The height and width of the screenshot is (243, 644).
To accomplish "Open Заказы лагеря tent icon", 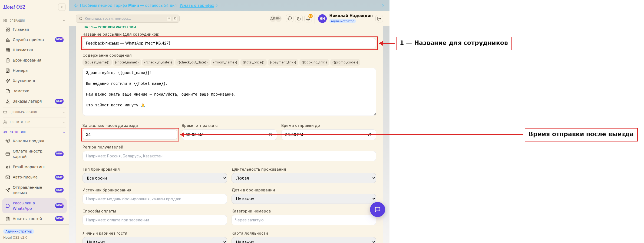I will click(x=8, y=101).
